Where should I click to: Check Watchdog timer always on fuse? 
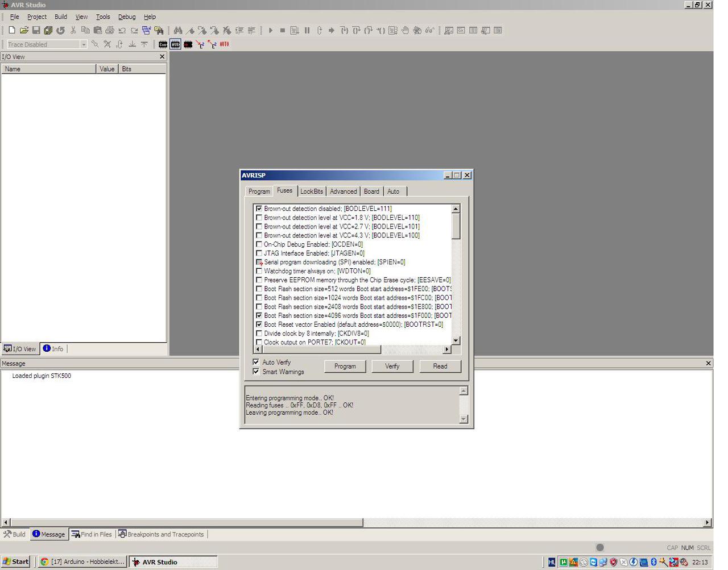(x=259, y=271)
